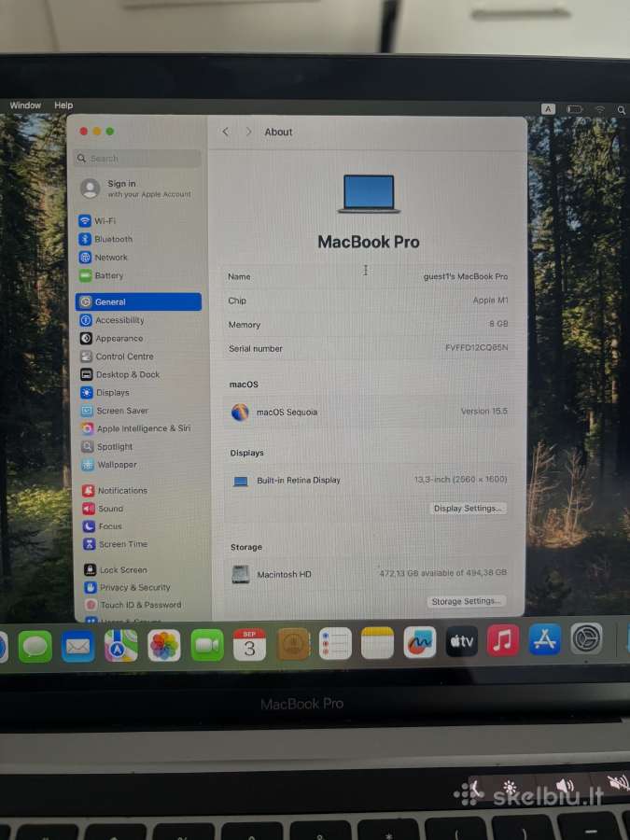630x840 pixels.
Task: Click battery status in menu bar
Action: coord(574,109)
